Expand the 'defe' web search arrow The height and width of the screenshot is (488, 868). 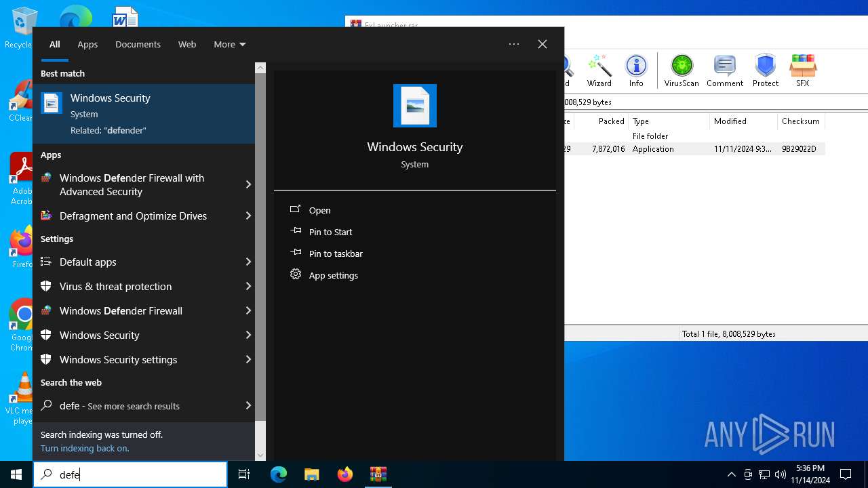coord(248,405)
